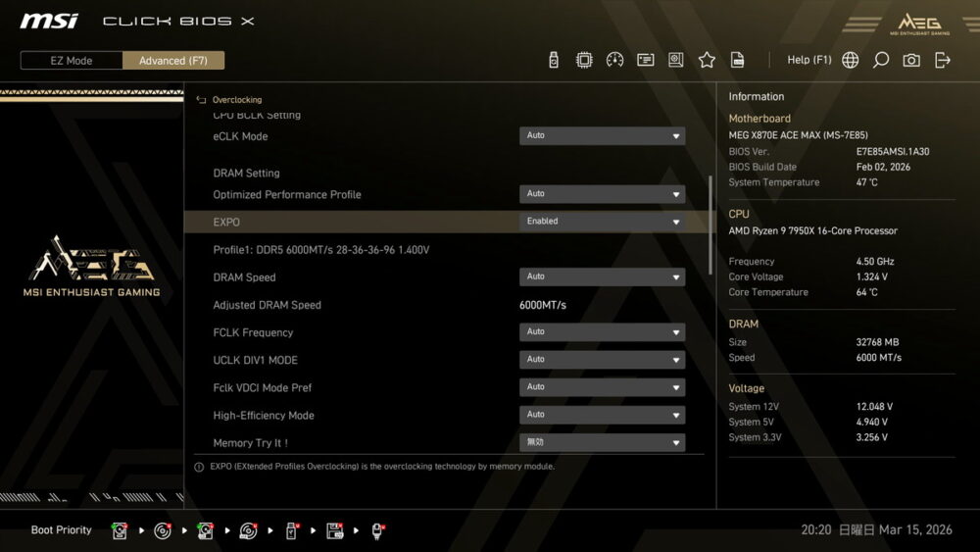Click the Help (F1) button
The width and height of the screenshot is (980, 552).
tap(808, 60)
